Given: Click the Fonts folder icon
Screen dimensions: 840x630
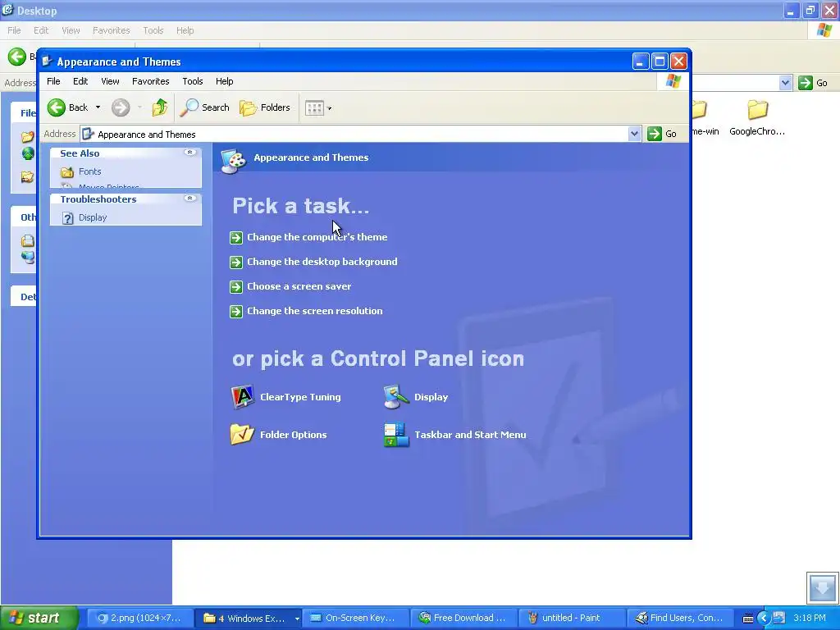Looking at the screenshot, I should (67, 172).
